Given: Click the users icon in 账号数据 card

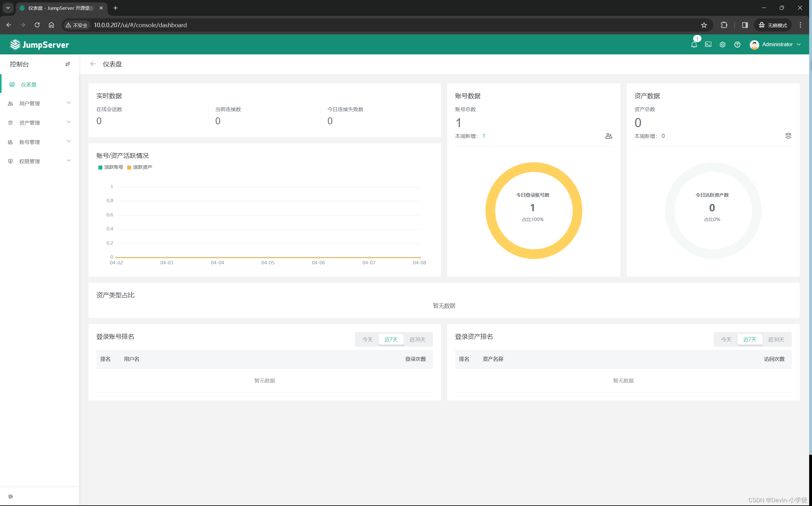Looking at the screenshot, I should coord(609,136).
